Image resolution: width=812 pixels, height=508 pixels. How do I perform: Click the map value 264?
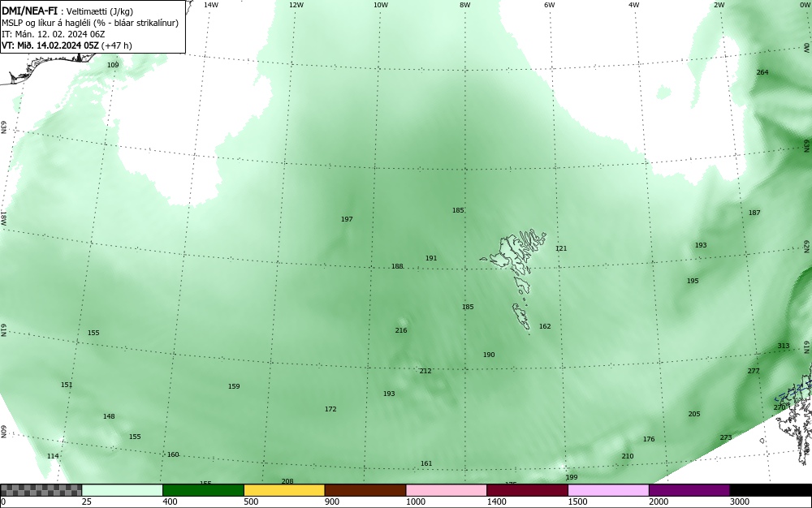pyautogui.click(x=762, y=72)
